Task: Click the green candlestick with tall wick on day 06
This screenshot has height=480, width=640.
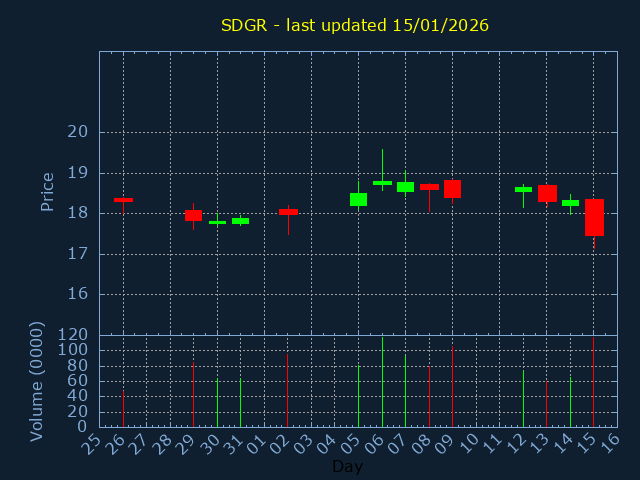Action: (x=382, y=183)
